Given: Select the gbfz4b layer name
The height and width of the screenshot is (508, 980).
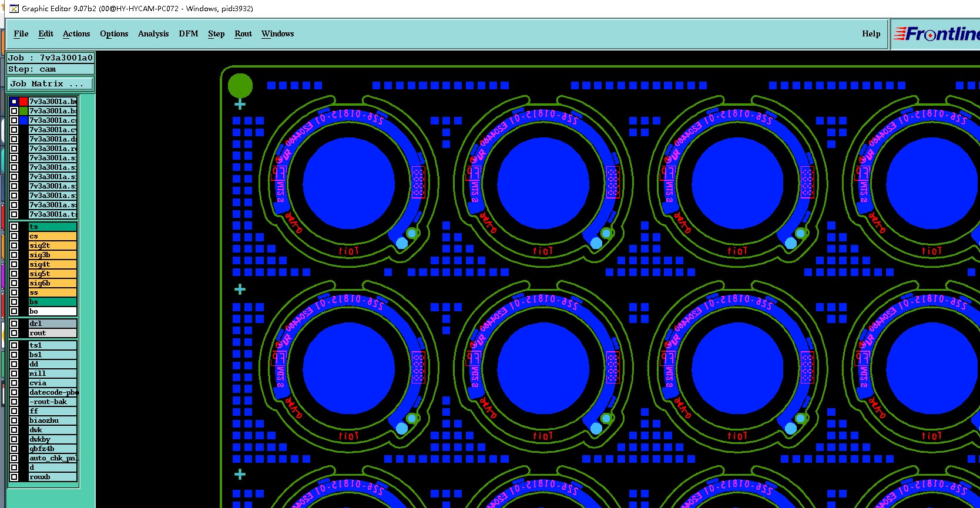Looking at the screenshot, I should [53, 449].
